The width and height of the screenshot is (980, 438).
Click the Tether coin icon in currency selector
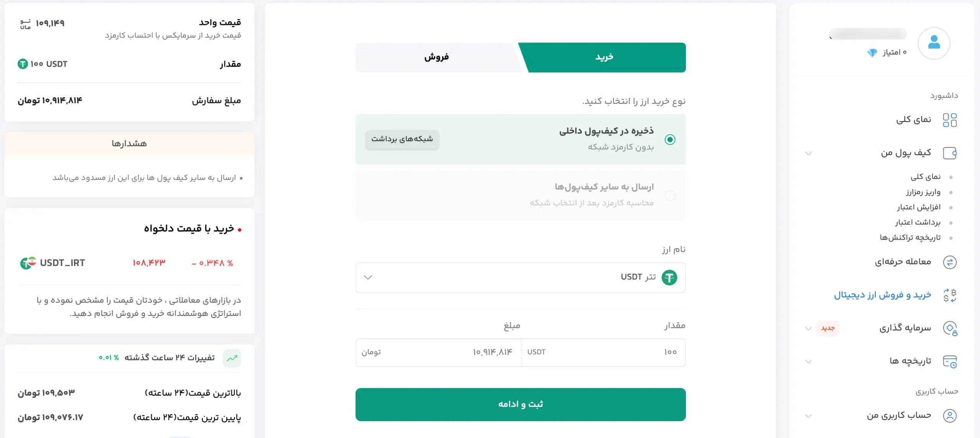(x=670, y=277)
